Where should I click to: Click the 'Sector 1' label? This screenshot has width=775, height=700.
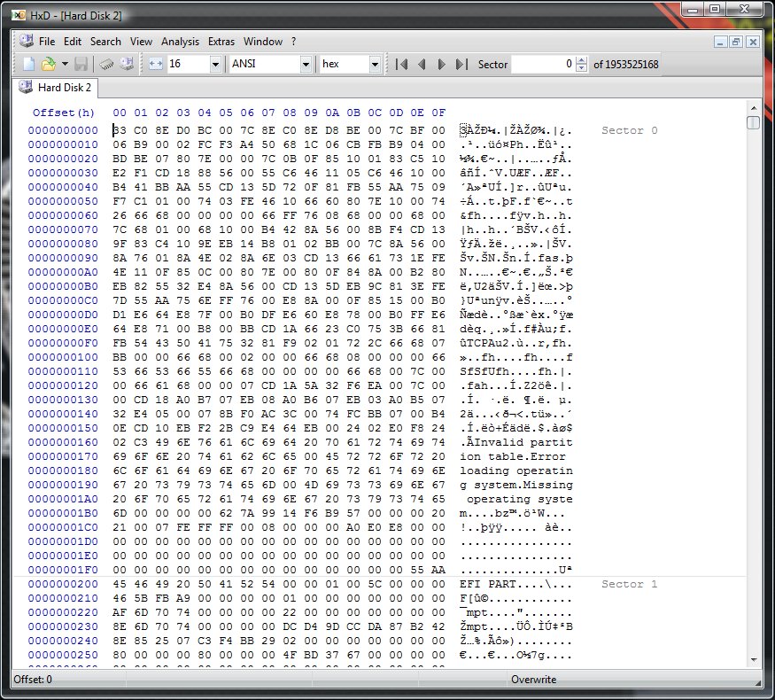coord(629,584)
